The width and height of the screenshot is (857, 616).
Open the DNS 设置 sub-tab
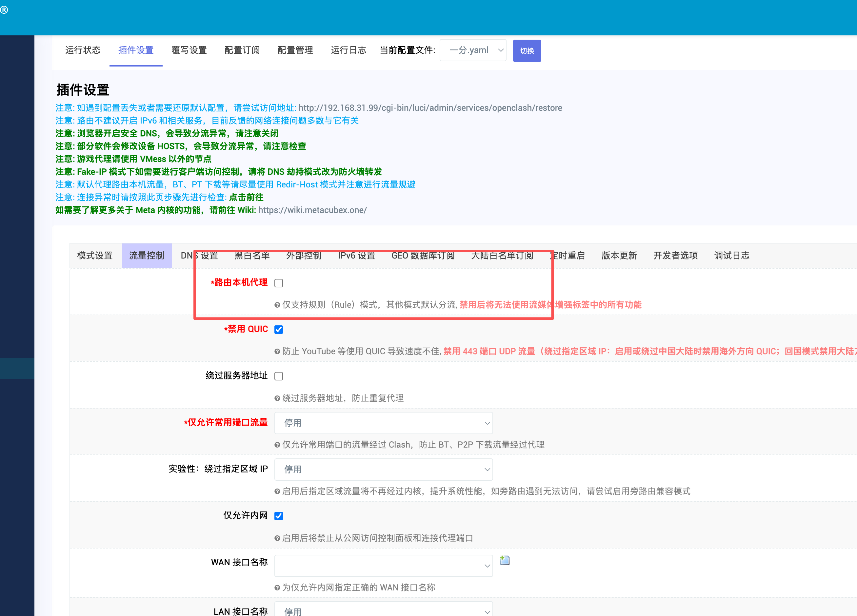pyautogui.click(x=199, y=256)
